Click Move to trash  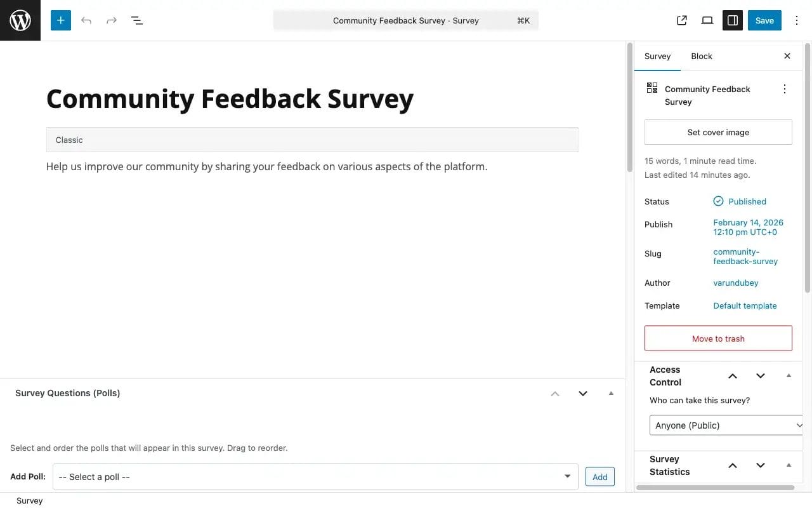pyautogui.click(x=717, y=338)
